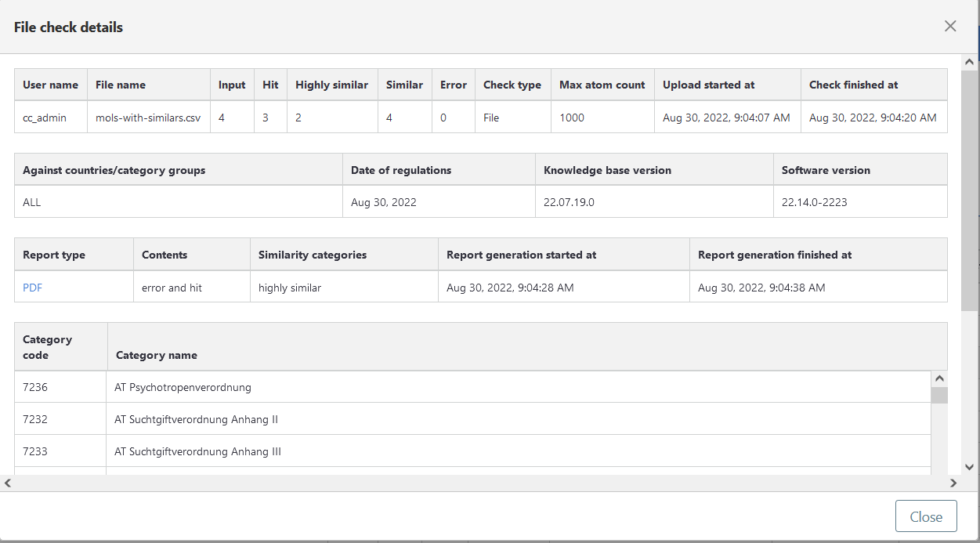Screen dimensions: 980x543
Task: Click the Highly similar column header
Action: tap(331, 85)
